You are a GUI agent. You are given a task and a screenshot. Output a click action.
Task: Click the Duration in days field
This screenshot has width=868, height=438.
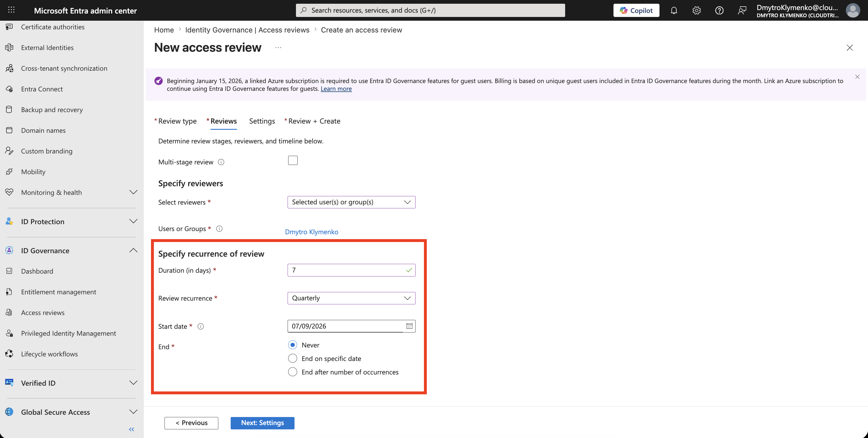point(351,270)
